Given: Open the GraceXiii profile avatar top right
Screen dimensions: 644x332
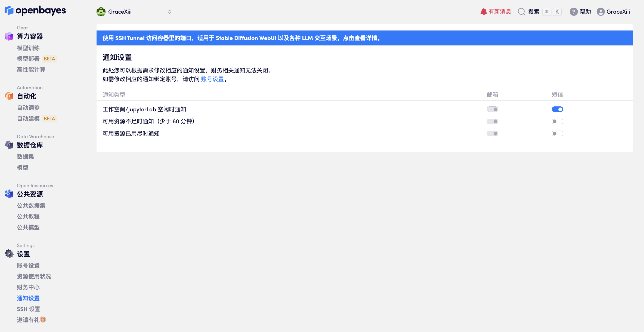Looking at the screenshot, I should (601, 12).
